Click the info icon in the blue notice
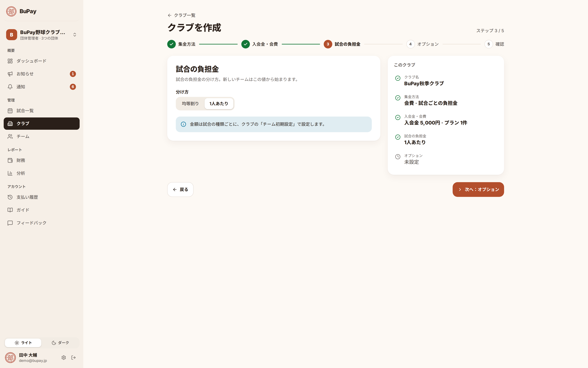Viewport: 588px width, 368px height. click(x=183, y=124)
